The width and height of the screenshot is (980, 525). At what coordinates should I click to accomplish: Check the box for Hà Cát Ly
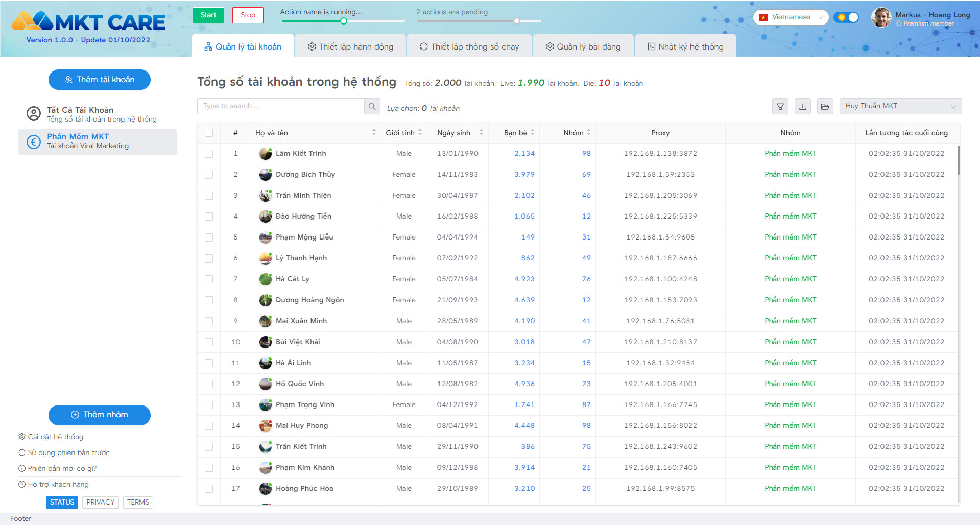209,279
